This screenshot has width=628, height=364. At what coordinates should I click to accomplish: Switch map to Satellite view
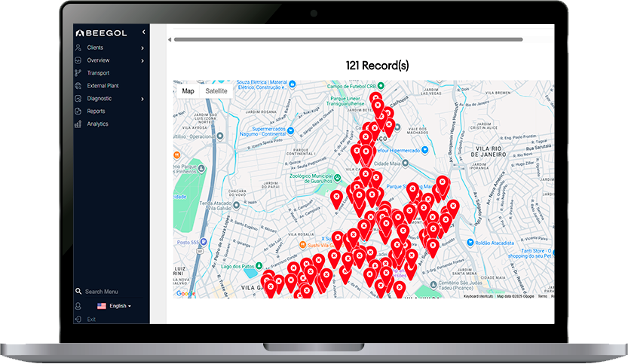pos(216,90)
